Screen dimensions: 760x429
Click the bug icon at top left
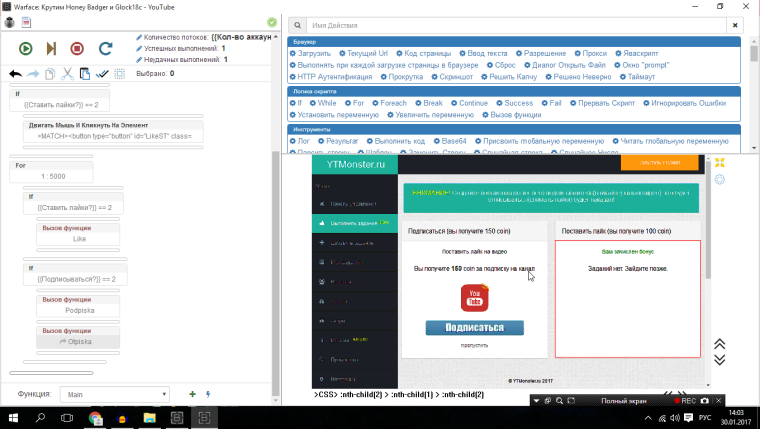[10, 22]
